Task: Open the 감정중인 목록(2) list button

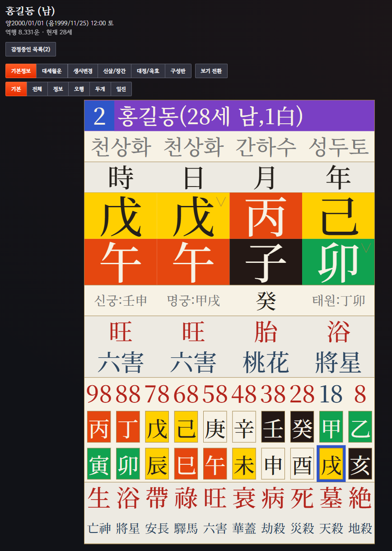Action: [x=31, y=49]
